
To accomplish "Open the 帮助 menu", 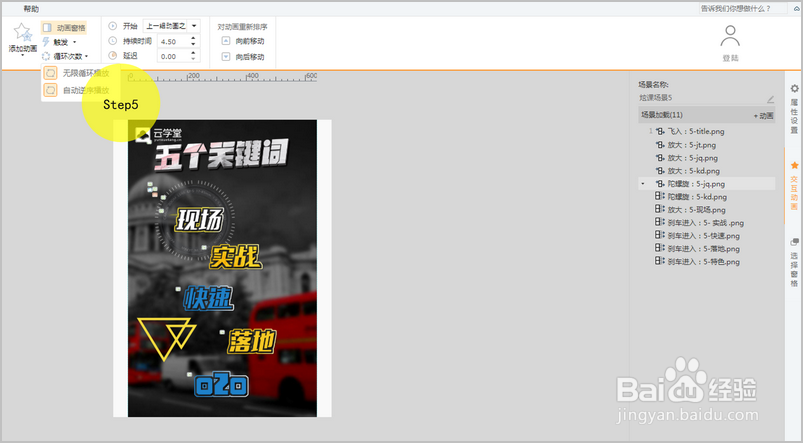I will [31, 9].
